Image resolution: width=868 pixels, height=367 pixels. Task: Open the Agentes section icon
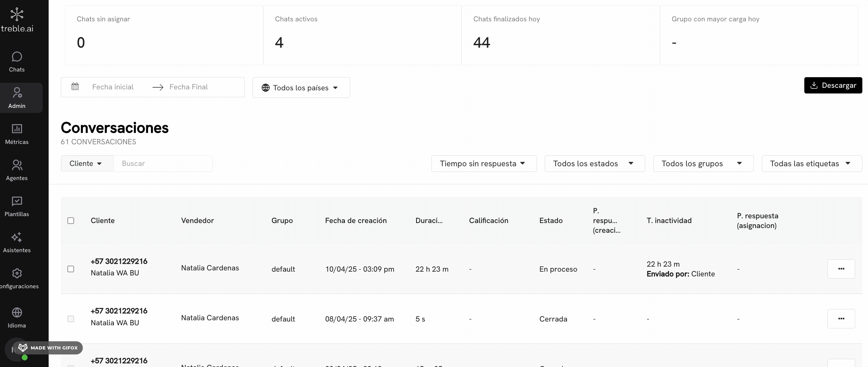[x=17, y=165]
